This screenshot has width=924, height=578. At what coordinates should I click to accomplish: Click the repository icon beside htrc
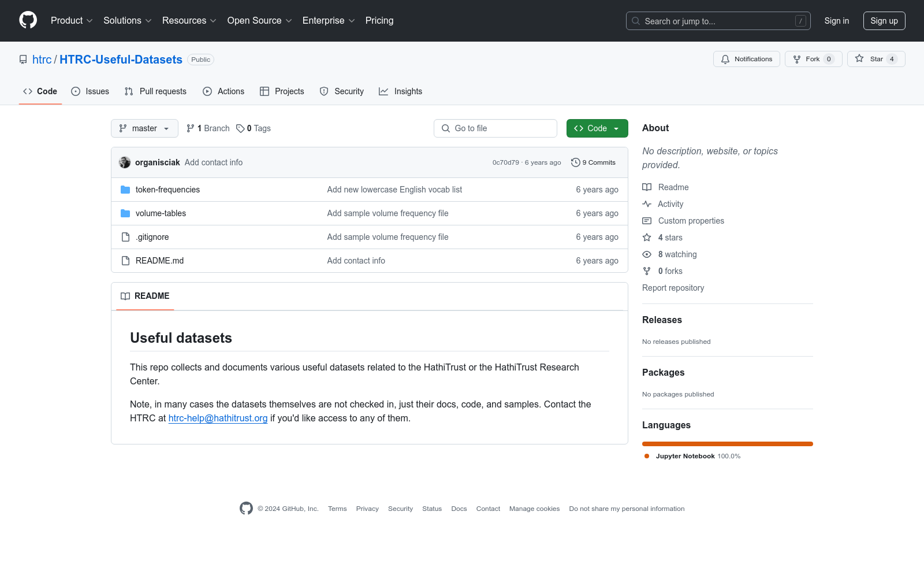23,60
